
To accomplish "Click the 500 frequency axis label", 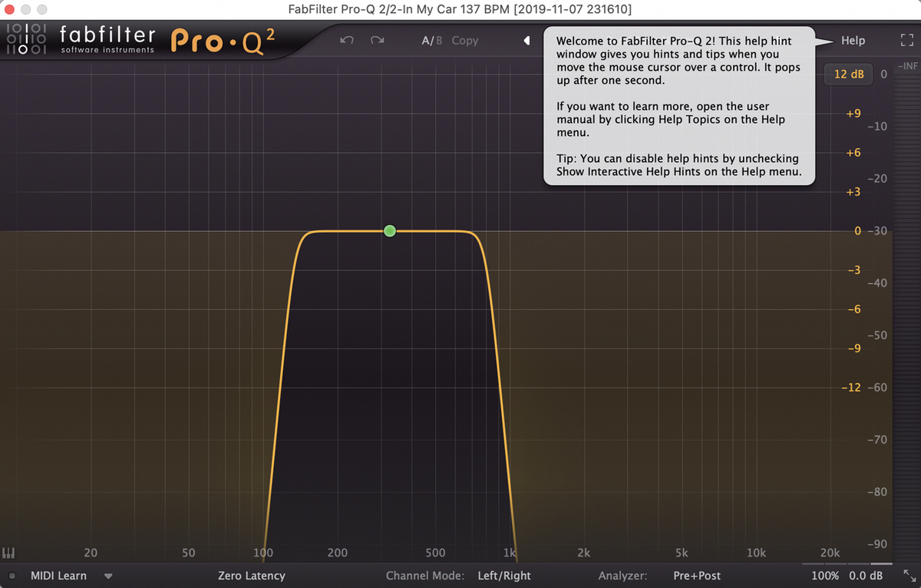I will (435, 553).
